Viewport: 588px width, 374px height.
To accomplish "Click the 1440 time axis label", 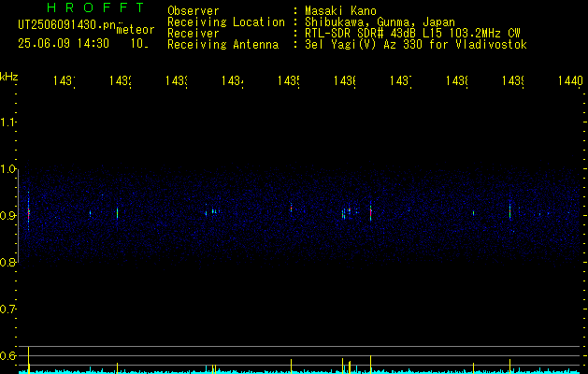I will point(570,80).
